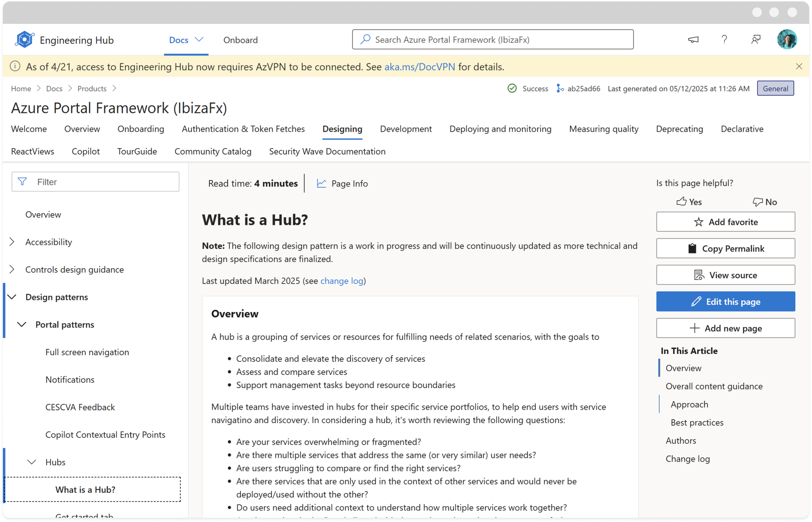Open the feedback person icon
Image resolution: width=812 pixels, height=522 pixels.
[x=756, y=39]
